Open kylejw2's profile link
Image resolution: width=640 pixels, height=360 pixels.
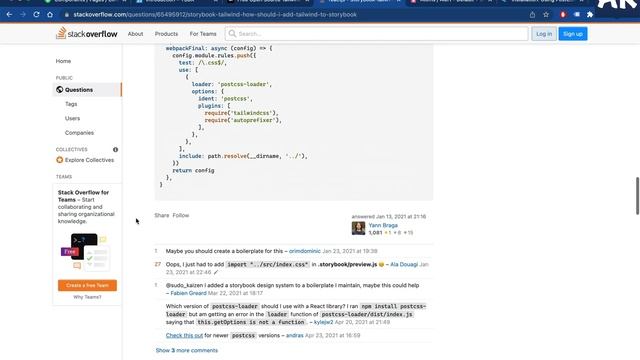coord(323,322)
